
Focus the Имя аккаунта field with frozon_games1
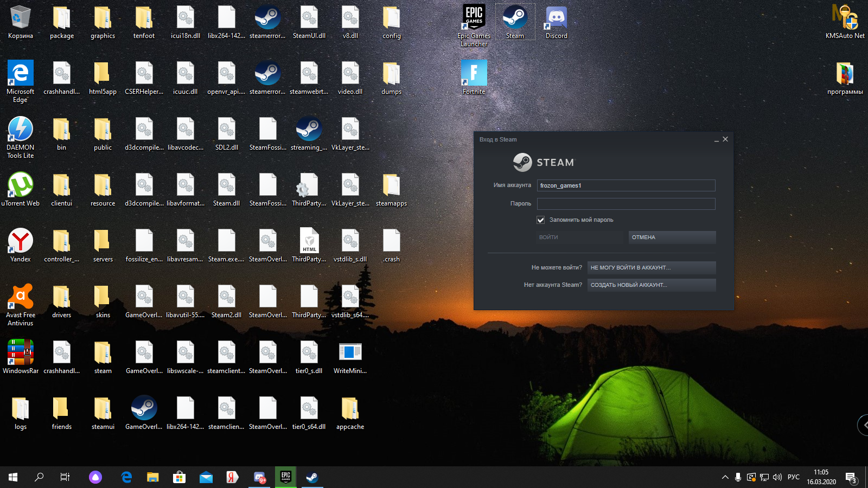click(626, 185)
